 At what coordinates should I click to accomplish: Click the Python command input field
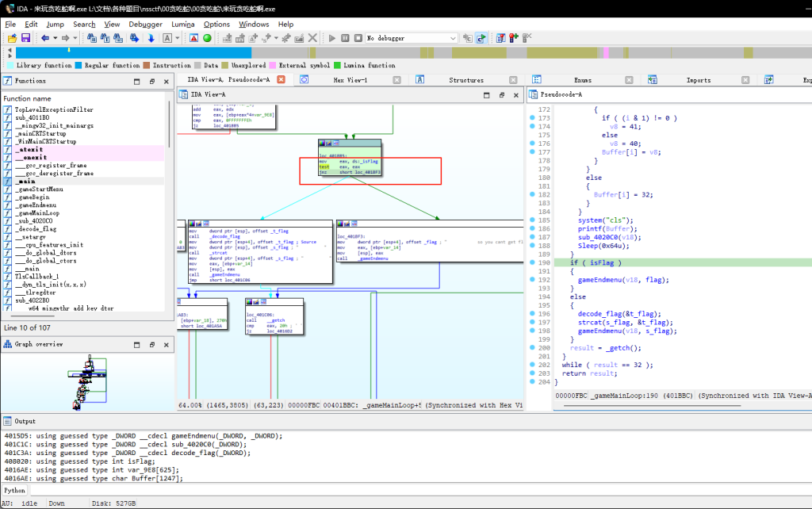pyautogui.click(x=419, y=490)
